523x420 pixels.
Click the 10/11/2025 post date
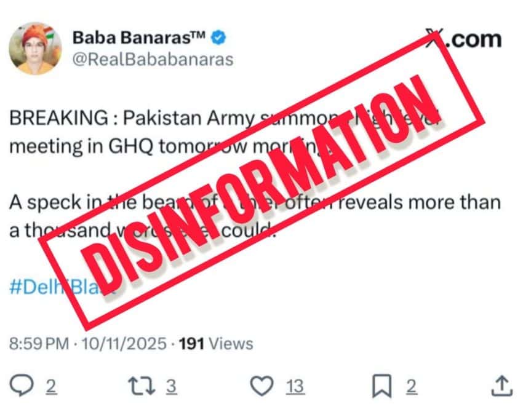click(x=124, y=344)
